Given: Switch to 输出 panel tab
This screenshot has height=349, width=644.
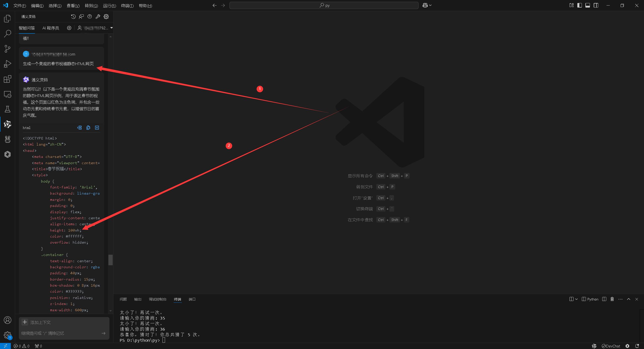Looking at the screenshot, I should pyautogui.click(x=138, y=299).
